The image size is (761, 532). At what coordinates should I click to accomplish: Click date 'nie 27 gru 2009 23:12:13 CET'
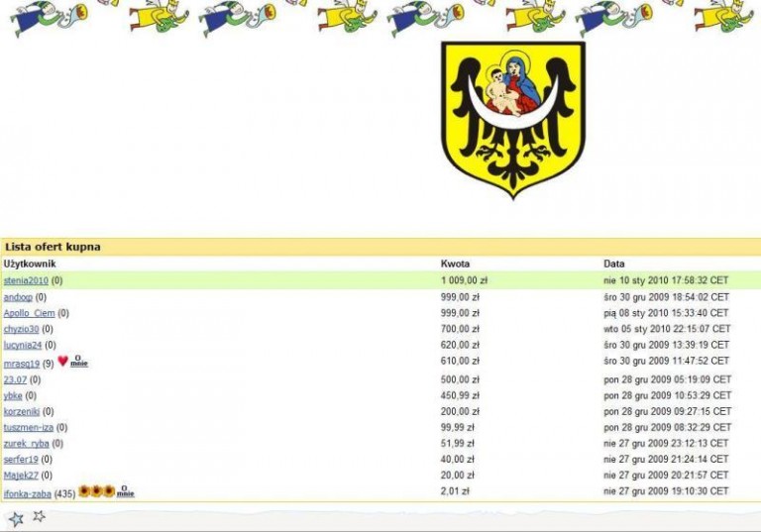tap(666, 444)
